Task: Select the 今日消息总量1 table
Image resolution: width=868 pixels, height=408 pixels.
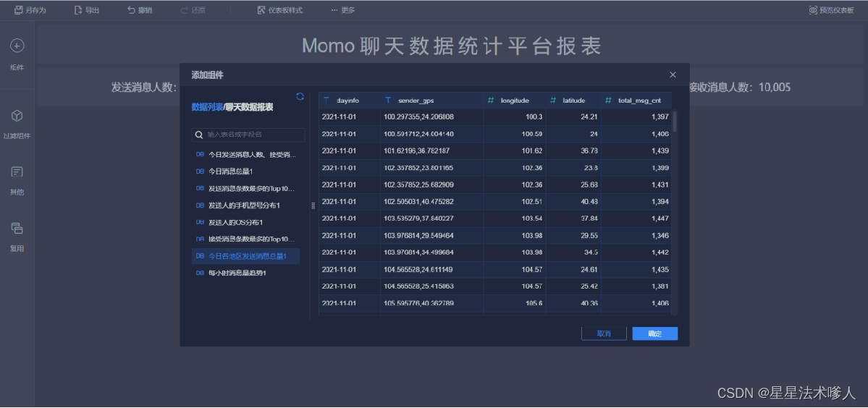Action: 245,171
